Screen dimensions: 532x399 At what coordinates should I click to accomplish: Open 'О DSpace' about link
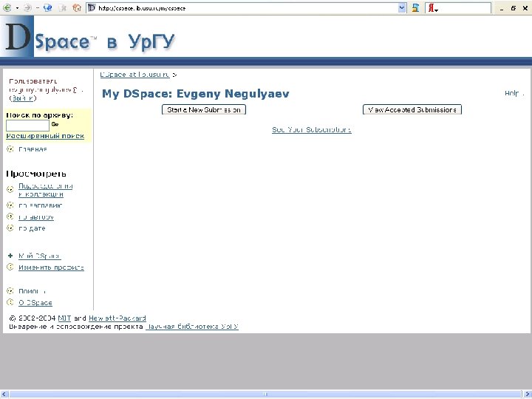35,303
